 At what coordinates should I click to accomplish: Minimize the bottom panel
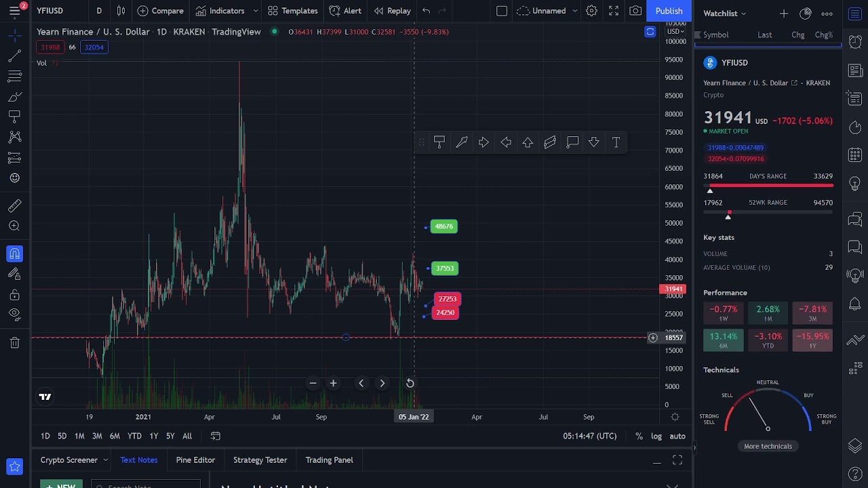click(x=656, y=461)
